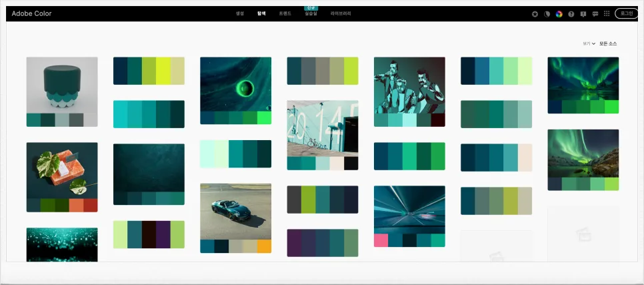Open the green sports car theme
The height and width of the screenshot is (285, 644).
click(236, 212)
